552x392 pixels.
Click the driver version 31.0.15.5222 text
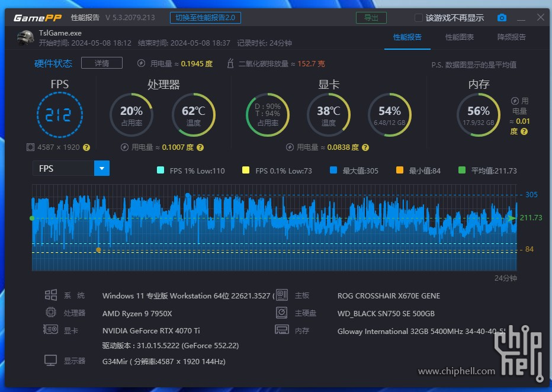(171, 346)
